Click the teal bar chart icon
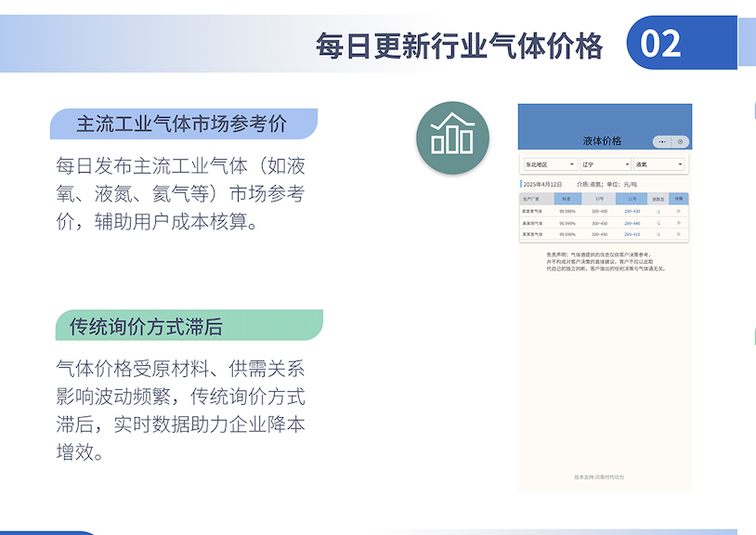 452,137
